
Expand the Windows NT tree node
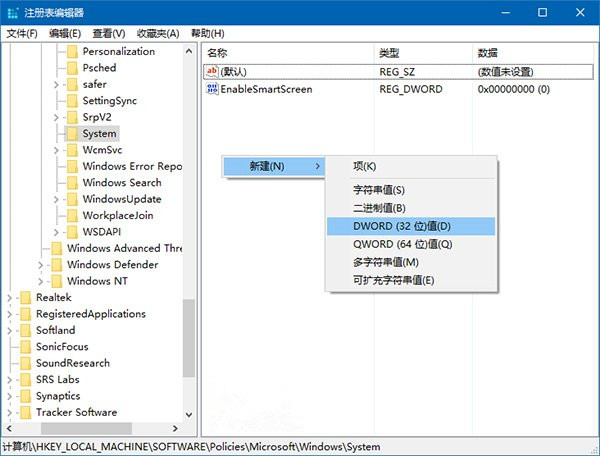click(40, 281)
